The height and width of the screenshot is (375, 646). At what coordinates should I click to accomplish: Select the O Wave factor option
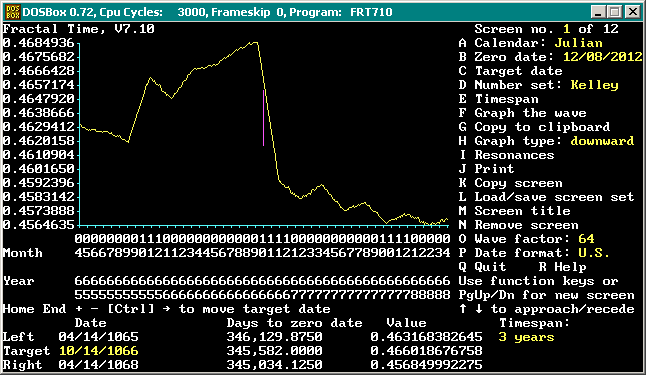pyautogui.click(x=527, y=239)
